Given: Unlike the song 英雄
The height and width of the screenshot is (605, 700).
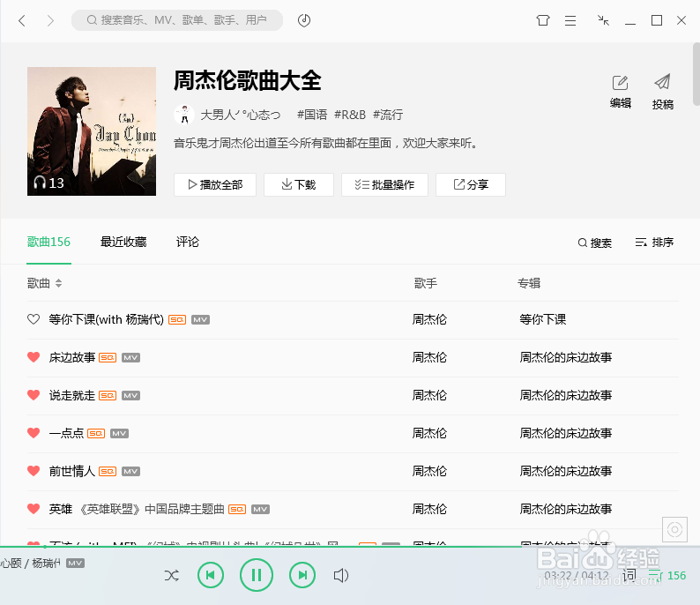Looking at the screenshot, I should [x=34, y=509].
